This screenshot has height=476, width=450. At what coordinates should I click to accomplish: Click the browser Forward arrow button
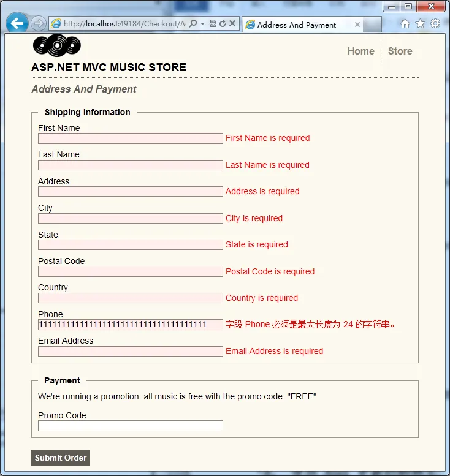point(39,23)
